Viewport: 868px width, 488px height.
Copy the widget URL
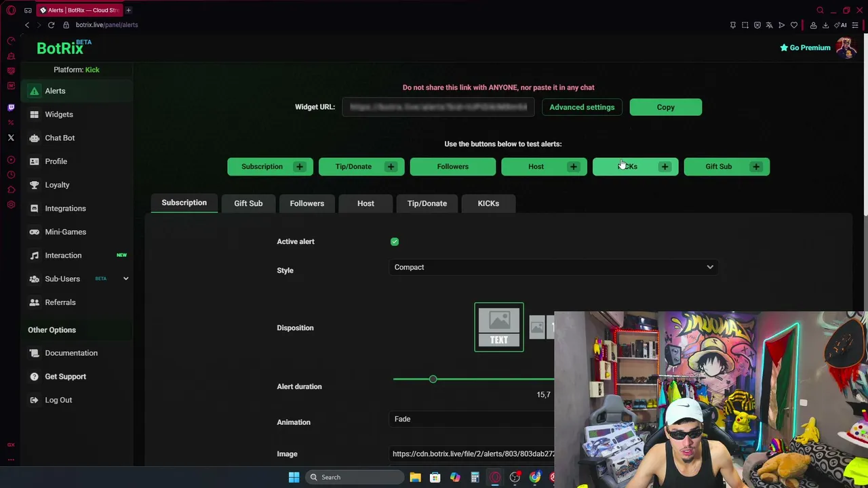665,107
